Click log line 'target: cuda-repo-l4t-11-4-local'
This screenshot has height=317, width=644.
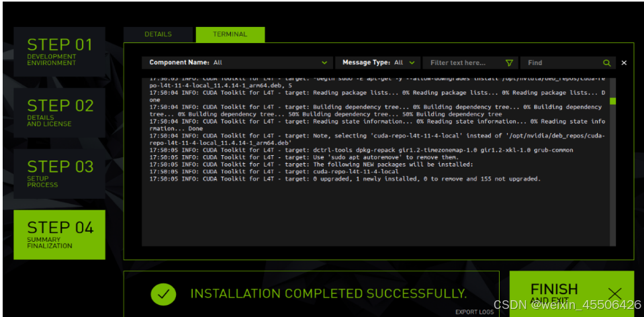[x=274, y=172]
